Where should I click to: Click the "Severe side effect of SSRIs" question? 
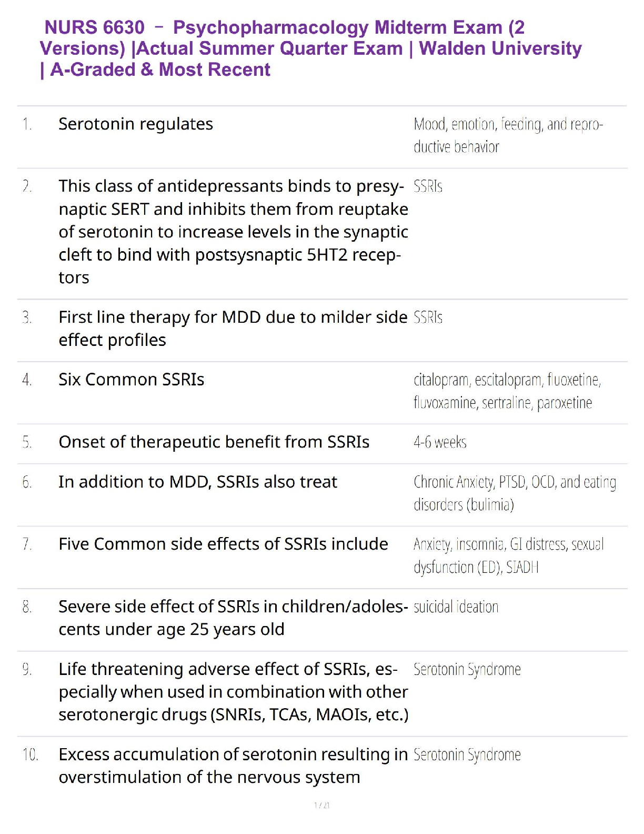click(x=233, y=618)
